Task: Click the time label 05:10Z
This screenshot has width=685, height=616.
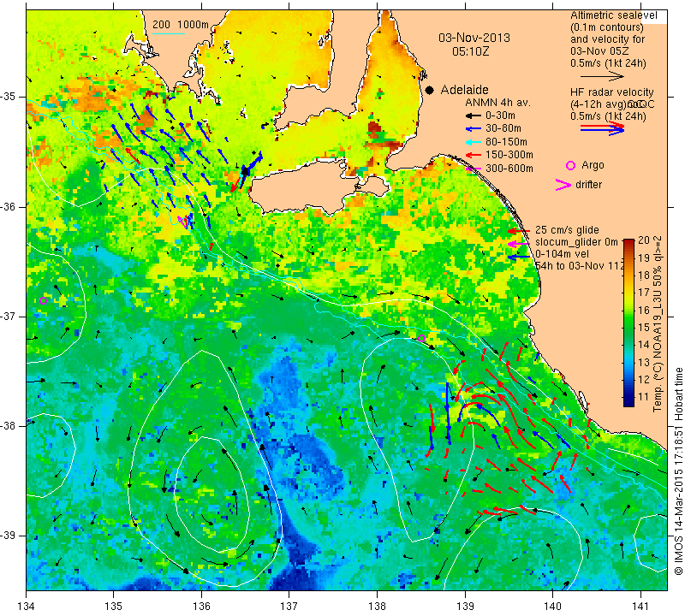Action: [x=470, y=51]
